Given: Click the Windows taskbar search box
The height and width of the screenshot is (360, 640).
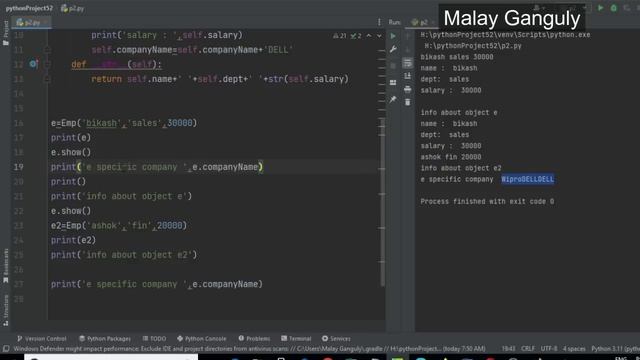Looking at the screenshot, I should click(x=111, y=357).
